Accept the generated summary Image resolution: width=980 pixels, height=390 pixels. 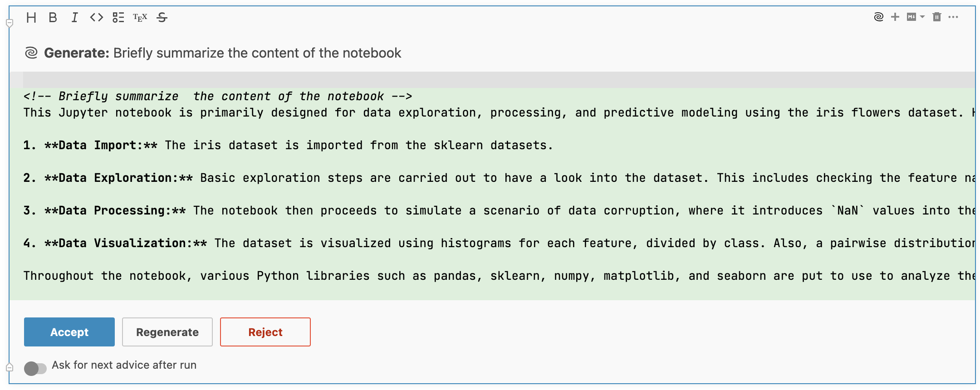[x=69, y=331]
